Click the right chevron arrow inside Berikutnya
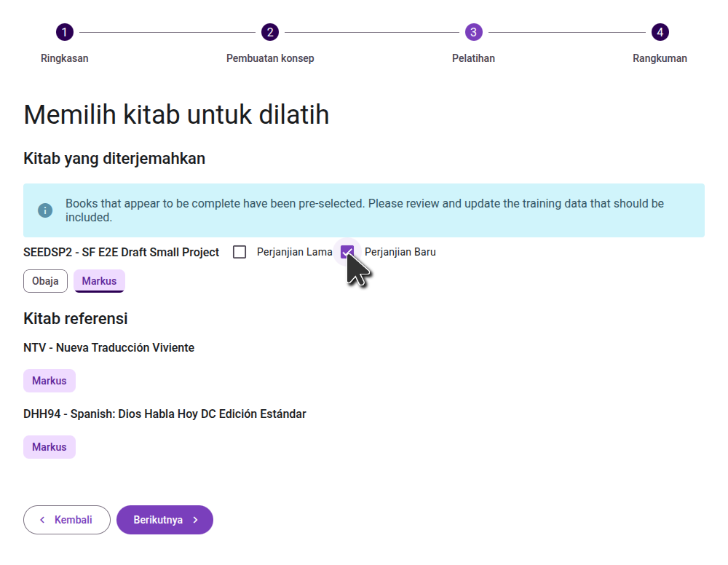The width and height of the screenshot is (728, 565). (195, 520)
